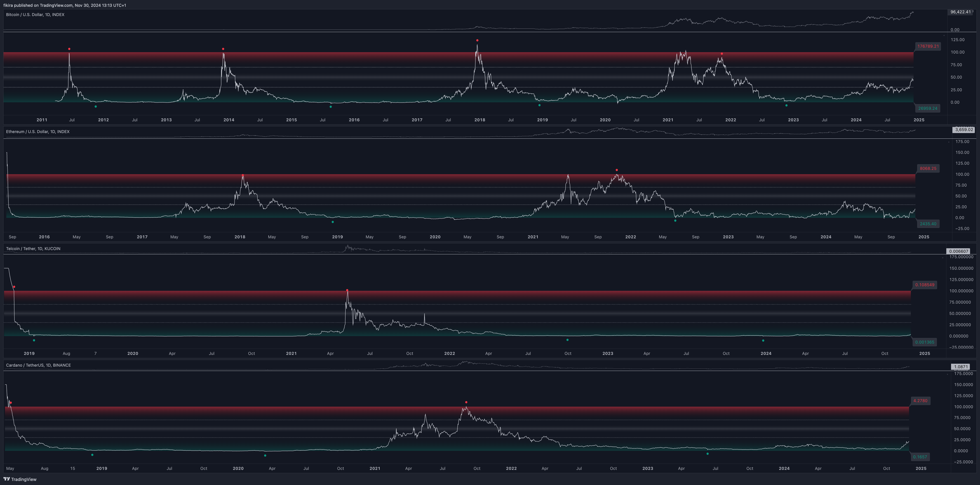This screenshot has height=485, width=980.
Task: Click Bitcoin's green bottom marker before 2023
Action: 786,105
